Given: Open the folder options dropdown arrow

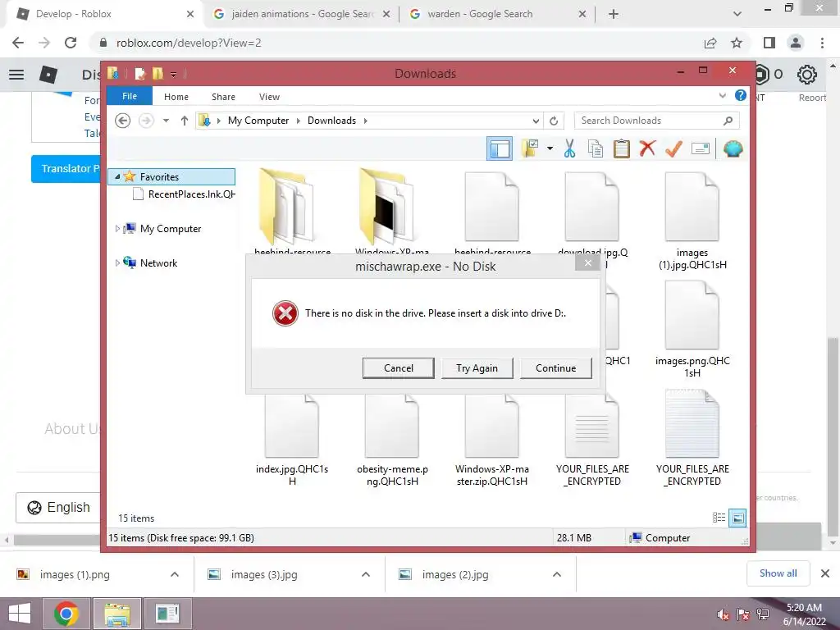Looking at the screenshot, I should (x=550, y=149).
